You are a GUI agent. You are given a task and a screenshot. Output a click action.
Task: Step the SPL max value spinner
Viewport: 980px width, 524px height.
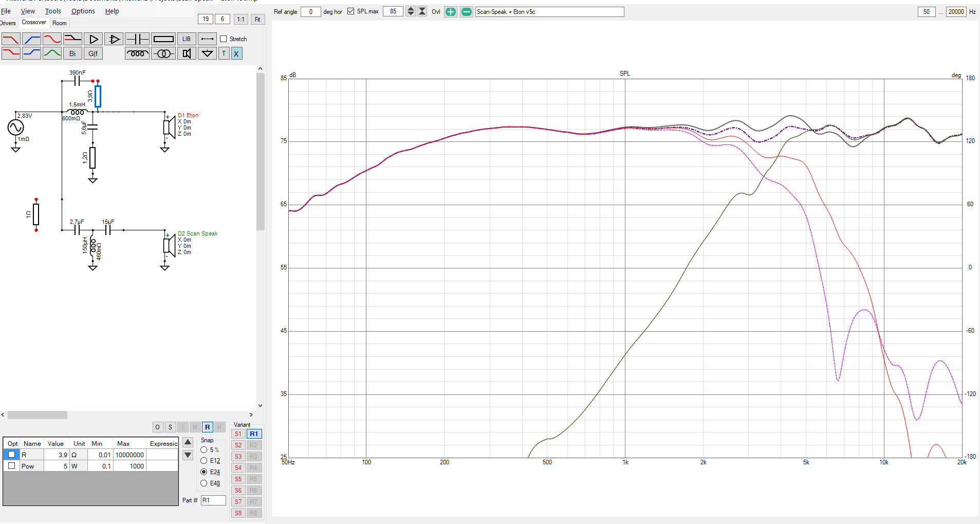(x=411, y=11)
